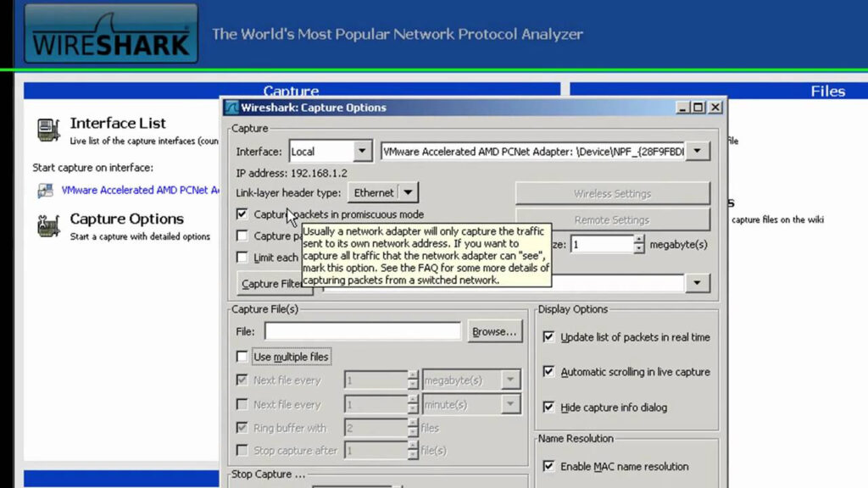The height and width of the screenshot is (488, 868).
Task: Click the Capture section header on start page
Action: point(292,91)
